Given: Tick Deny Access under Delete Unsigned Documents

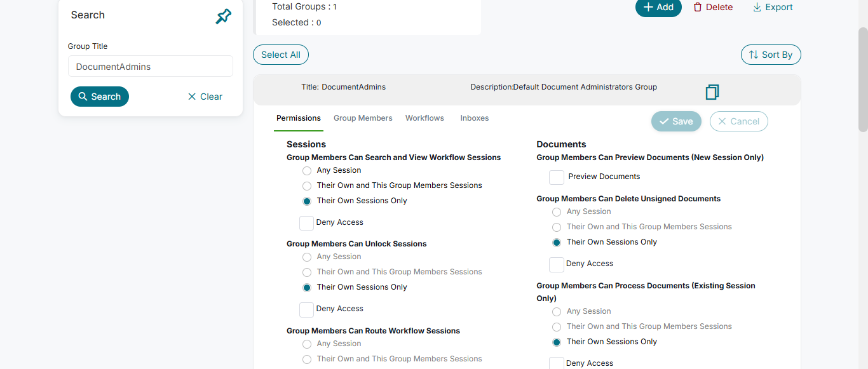Looking at the screenshot, I should click(x=557, y=264).
